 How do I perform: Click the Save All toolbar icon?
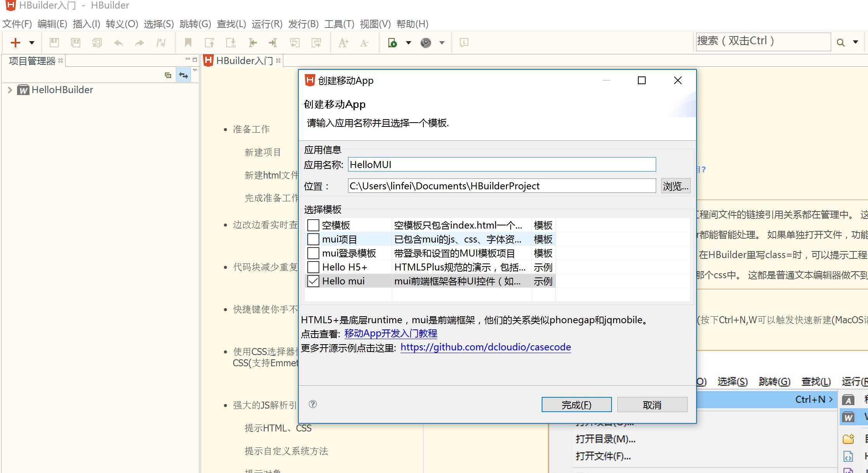(97, 43)
